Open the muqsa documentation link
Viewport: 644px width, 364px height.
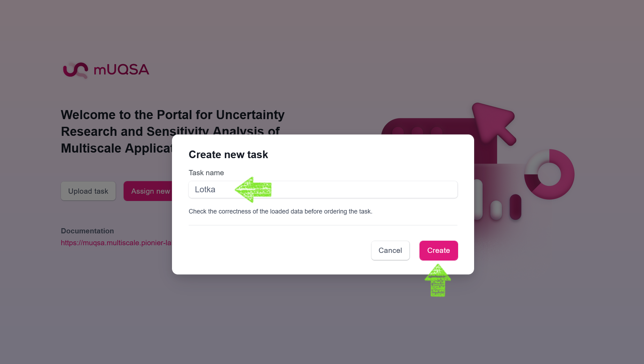(116, 243)
